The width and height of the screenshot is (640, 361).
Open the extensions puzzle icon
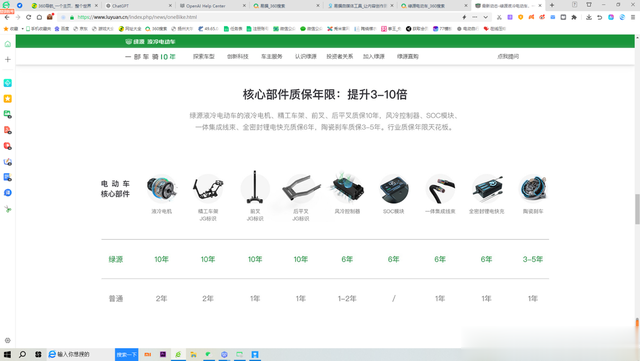click(574, 17)
